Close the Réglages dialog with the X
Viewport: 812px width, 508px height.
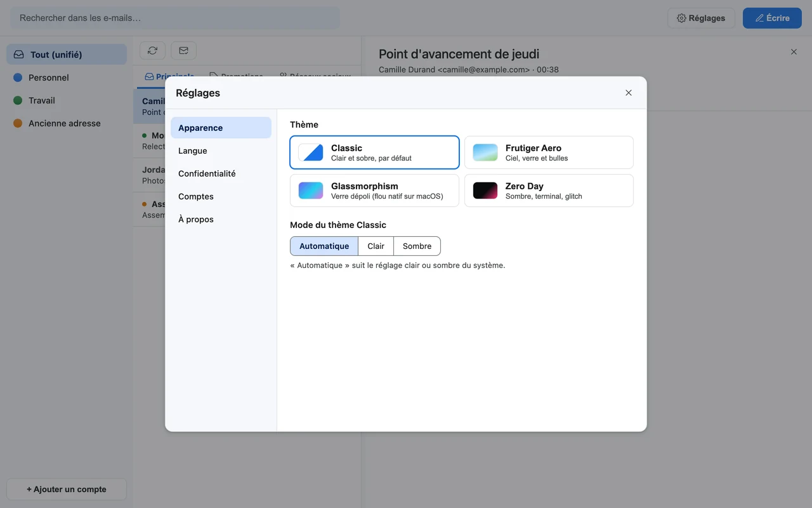[629, 93]
